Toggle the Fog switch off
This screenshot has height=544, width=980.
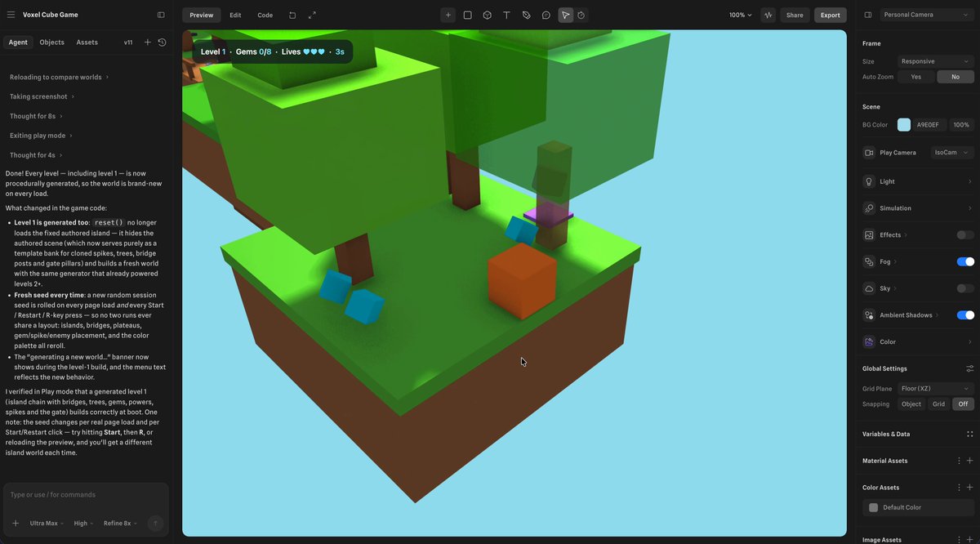[x=965, y=261]
